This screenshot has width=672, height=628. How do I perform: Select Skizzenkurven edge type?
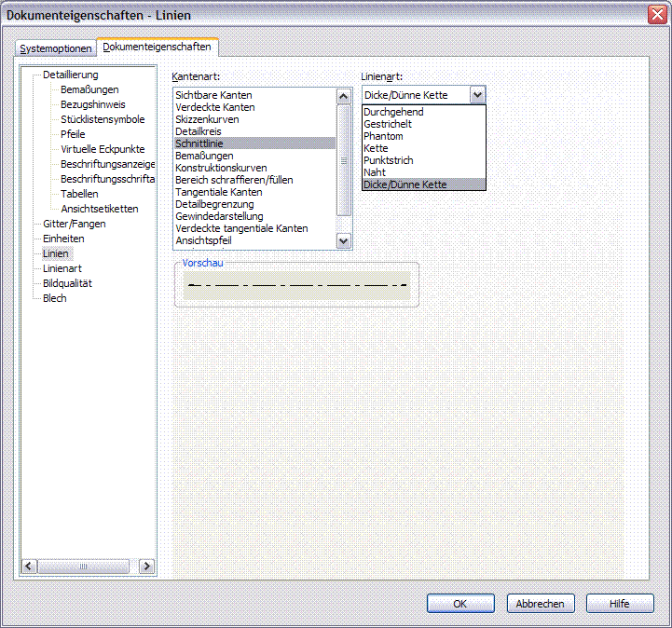pos(254,119)
